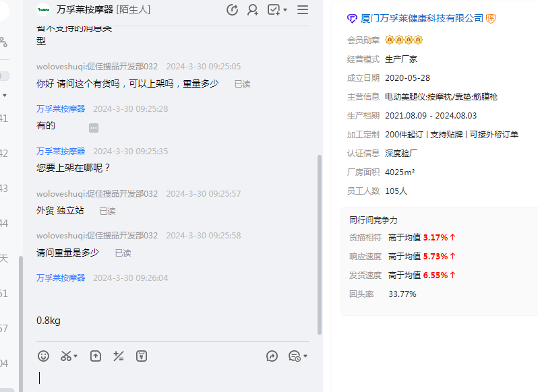This screenshot has width=538, height=392.
Task: Expand the chat task checkmark dropdown
Action: (285, 10)
